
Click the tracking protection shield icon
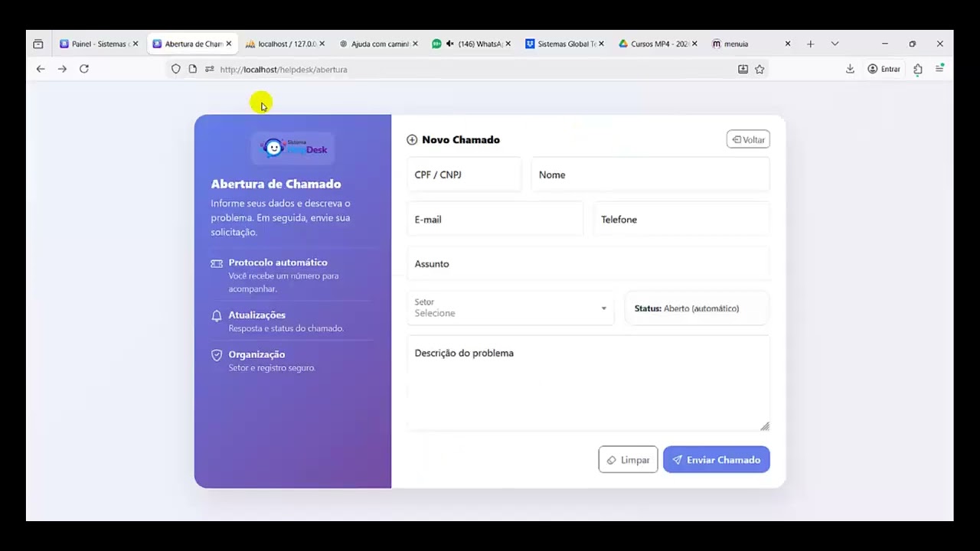pos(176,69)
